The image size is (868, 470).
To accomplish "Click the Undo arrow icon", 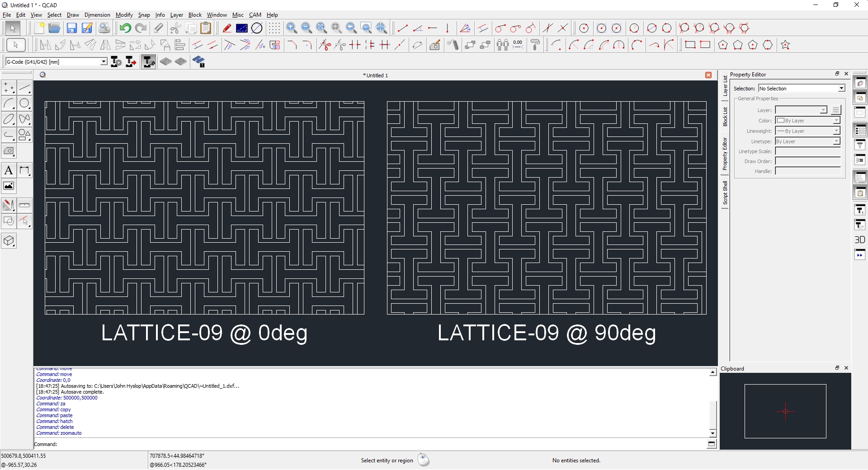I will tap(125, 28).
